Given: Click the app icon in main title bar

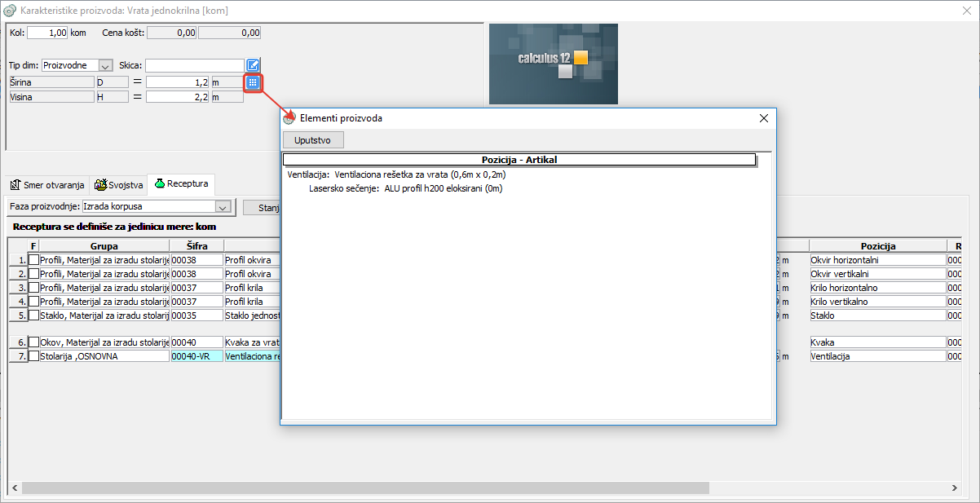Looking at the screenshot, I should (x=9, y=11).
